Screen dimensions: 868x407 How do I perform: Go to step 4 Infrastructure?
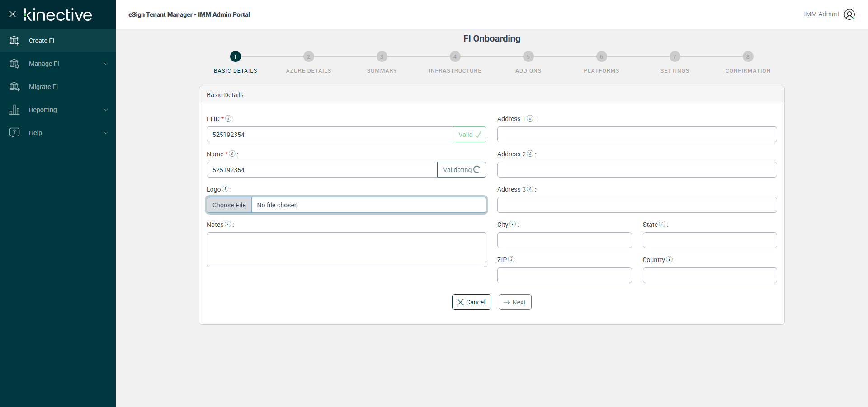[455, 56]
